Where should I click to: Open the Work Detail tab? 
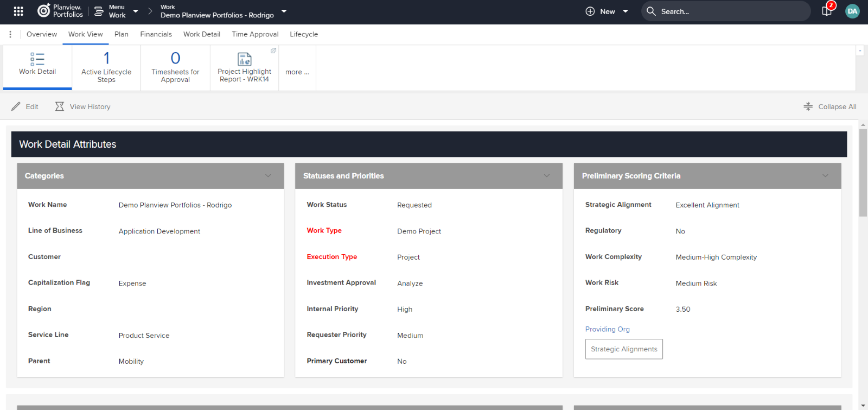click(x=202, y=34)
